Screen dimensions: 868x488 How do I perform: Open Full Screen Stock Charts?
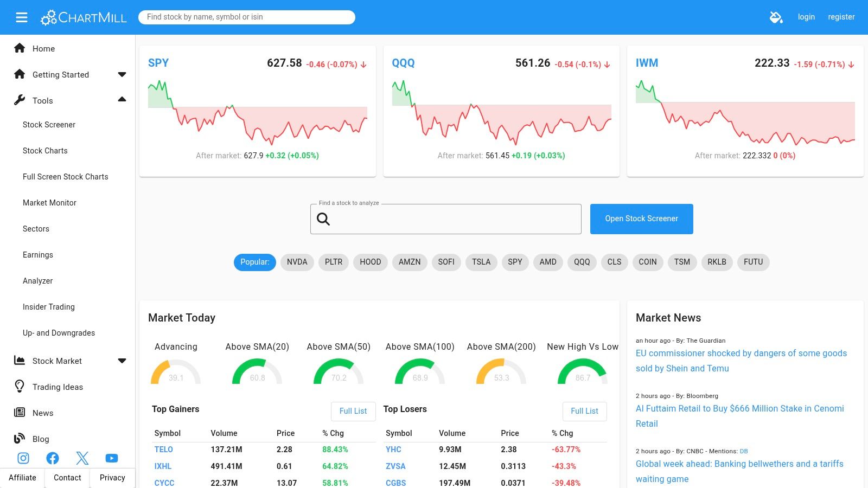(x=65, y=177)
